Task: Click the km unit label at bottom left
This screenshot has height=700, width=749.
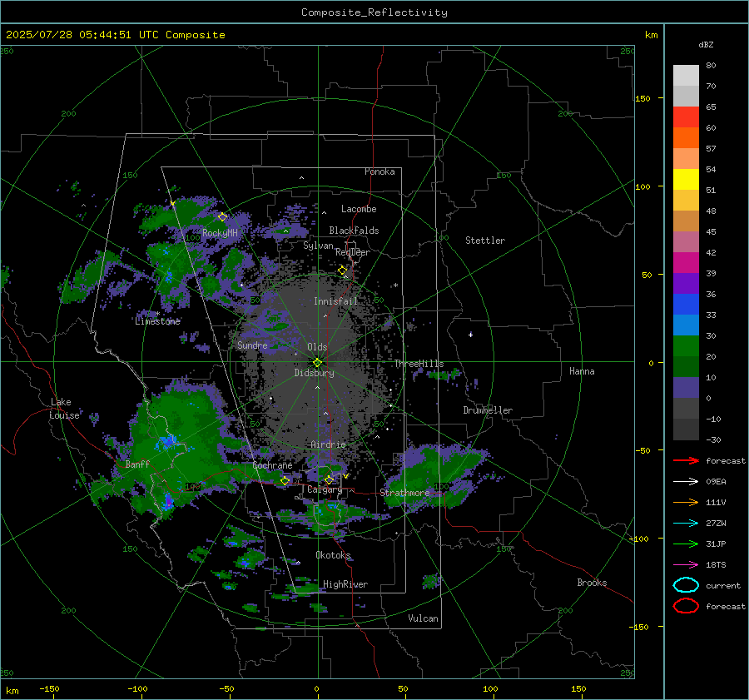Action: pyautogui.click(x=12, y=691)
